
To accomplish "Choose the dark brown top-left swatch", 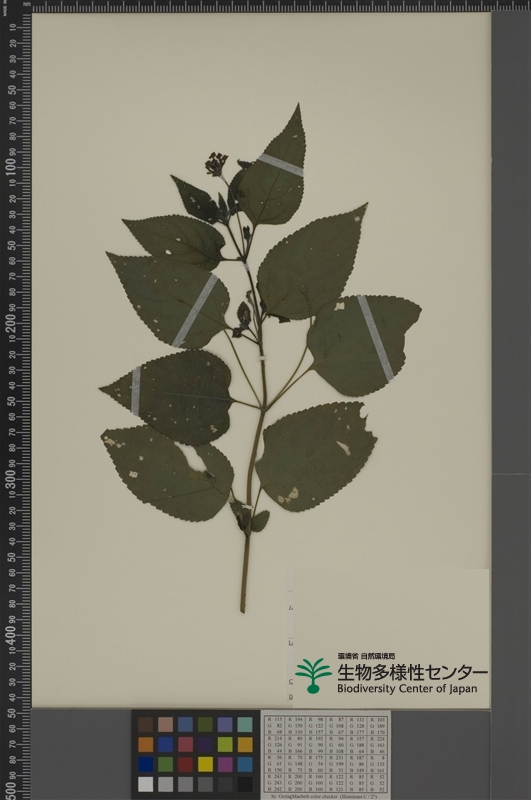I will (x=145, y=724).
